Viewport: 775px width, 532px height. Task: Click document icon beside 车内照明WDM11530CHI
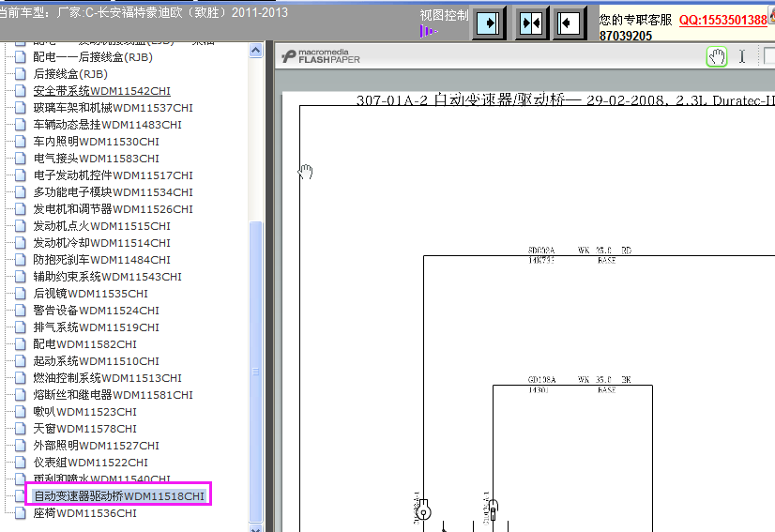point(21,142)
